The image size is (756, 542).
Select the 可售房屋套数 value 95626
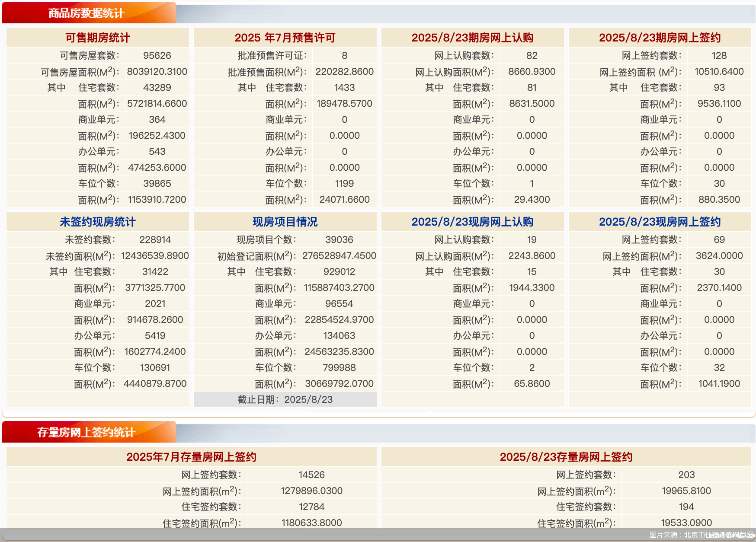tap(157, 55)
